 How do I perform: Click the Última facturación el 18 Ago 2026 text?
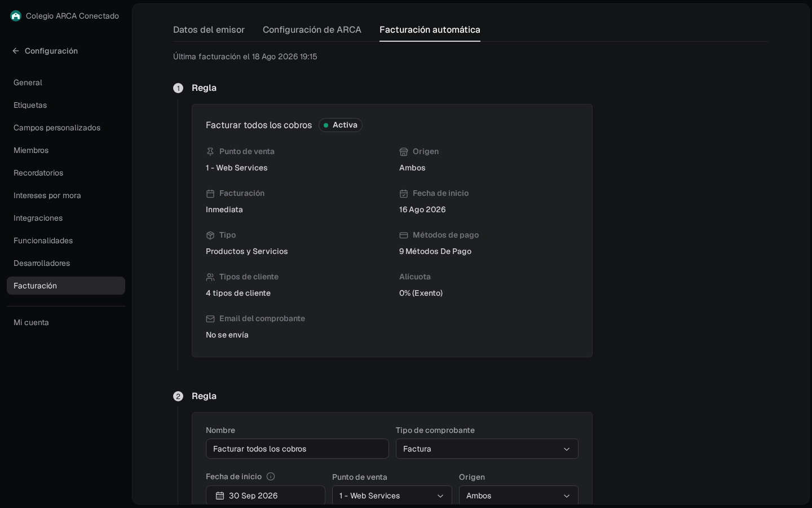pos(245,56)
